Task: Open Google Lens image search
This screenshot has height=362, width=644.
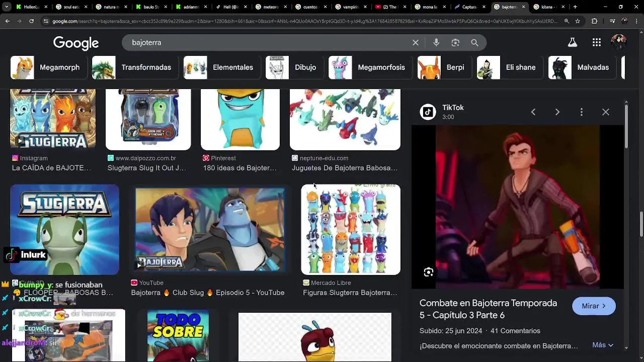Action: [x=455, y=43]
